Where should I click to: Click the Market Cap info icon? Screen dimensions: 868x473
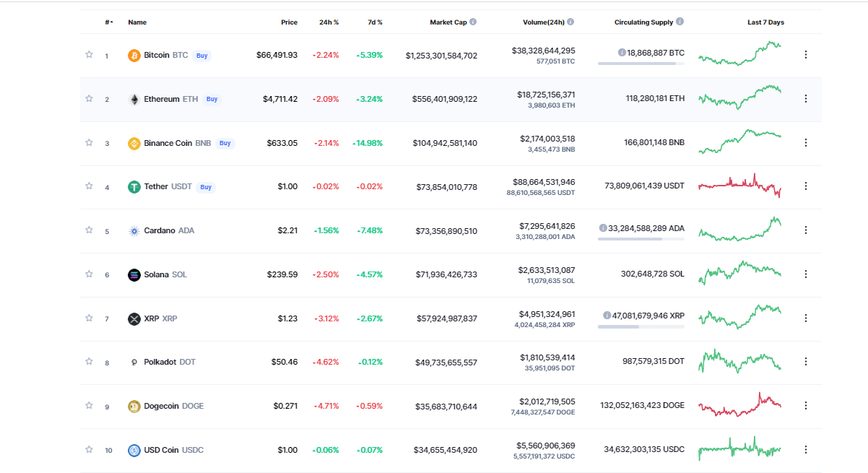[x=473, y=22]
